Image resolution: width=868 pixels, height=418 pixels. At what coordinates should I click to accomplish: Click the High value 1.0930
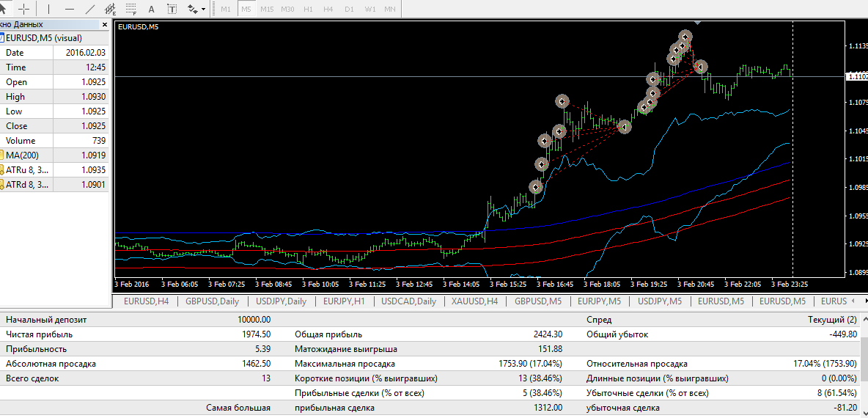(94, 96)
